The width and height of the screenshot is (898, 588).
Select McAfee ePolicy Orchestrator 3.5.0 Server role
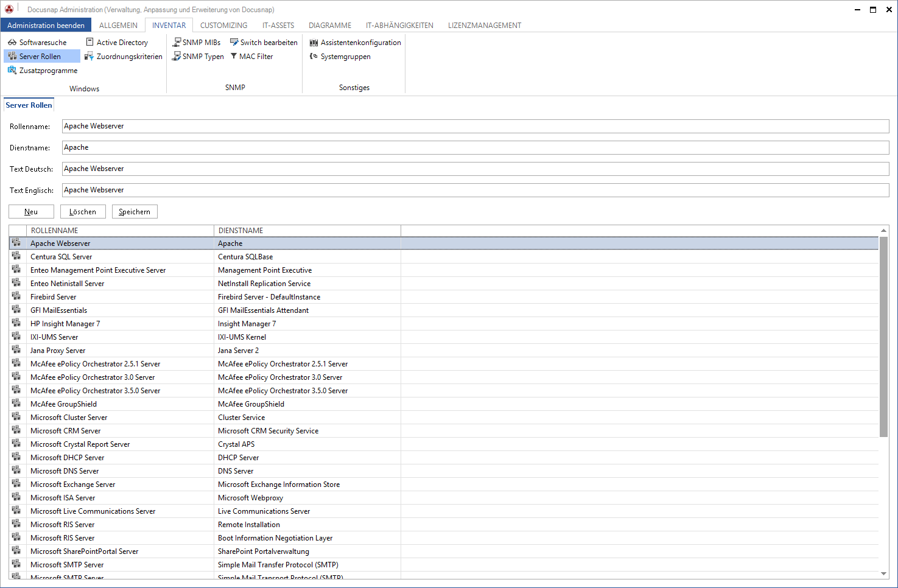click(x=444, y=391)
